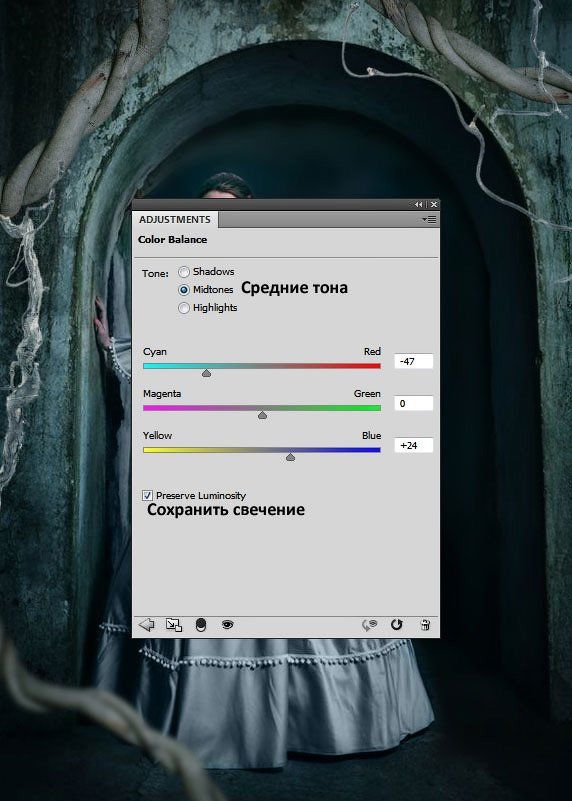Viewport: 572px width, 801px height.
Task: Click the Blue label
Action: click(371, 435)
